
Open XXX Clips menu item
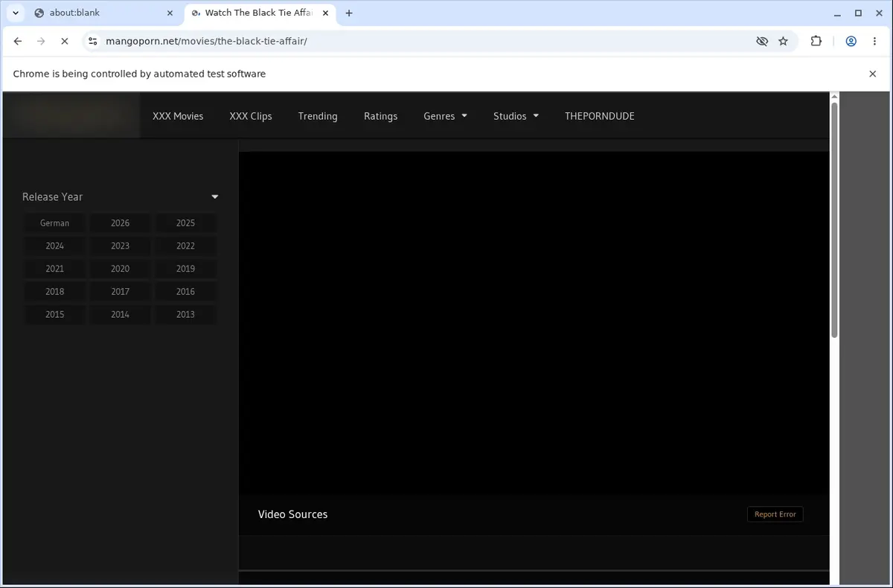click(x=251, y=116)
